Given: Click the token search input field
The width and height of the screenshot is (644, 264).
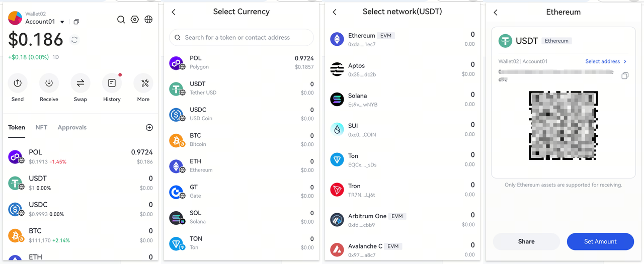Looking at the screenshot, I should coord(242,37).
